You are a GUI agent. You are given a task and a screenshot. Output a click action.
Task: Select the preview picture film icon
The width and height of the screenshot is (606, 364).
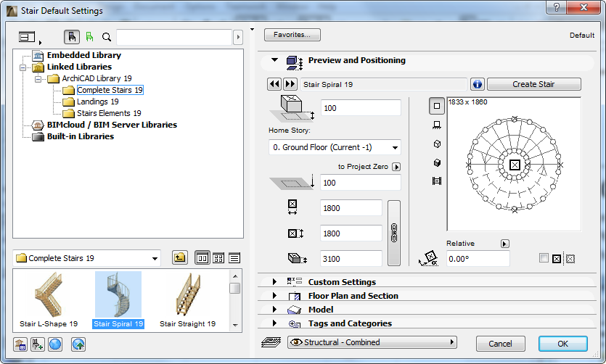click(x=437, y=181)
